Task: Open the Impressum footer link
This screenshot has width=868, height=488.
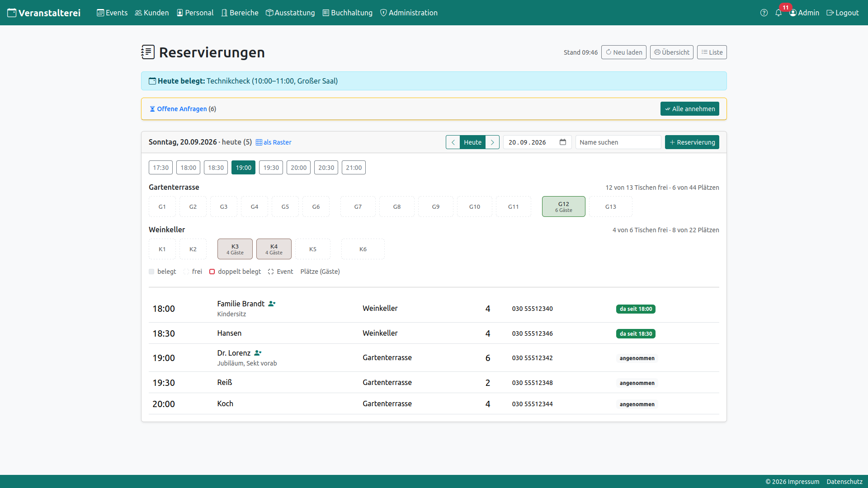Action: point(802,482)
